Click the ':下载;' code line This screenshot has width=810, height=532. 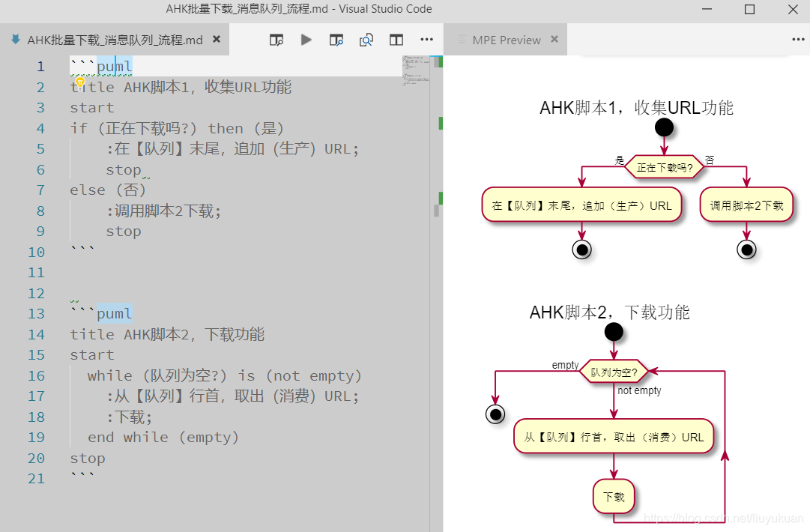pos(129,417)
